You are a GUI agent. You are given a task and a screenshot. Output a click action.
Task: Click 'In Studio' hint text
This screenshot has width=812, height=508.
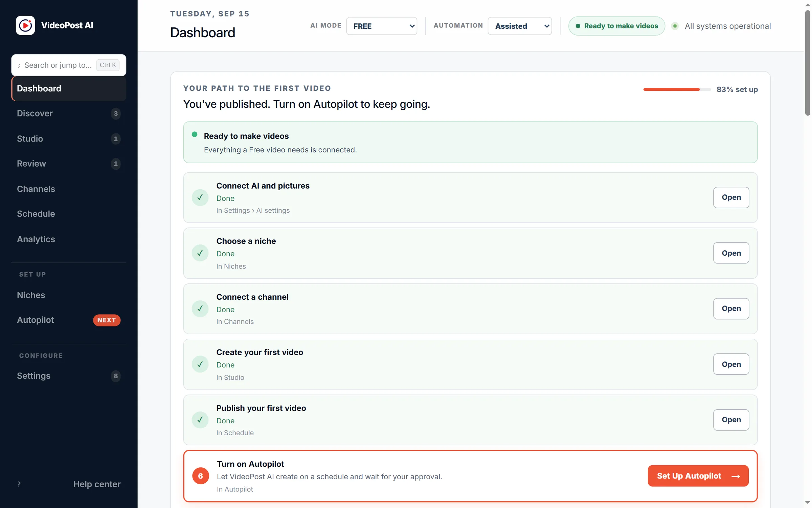pos(230,378)
